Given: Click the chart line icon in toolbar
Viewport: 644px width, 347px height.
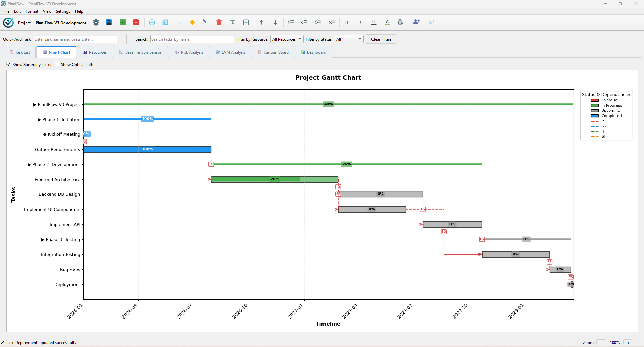Looking at the screenshot, I should 432,22.
